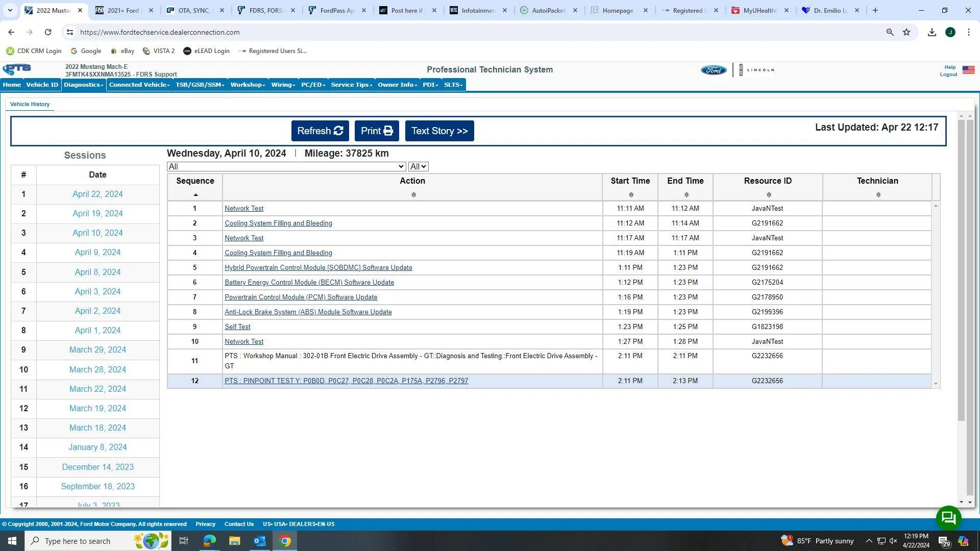Bookmark this page with the star icon

(906, 32)
